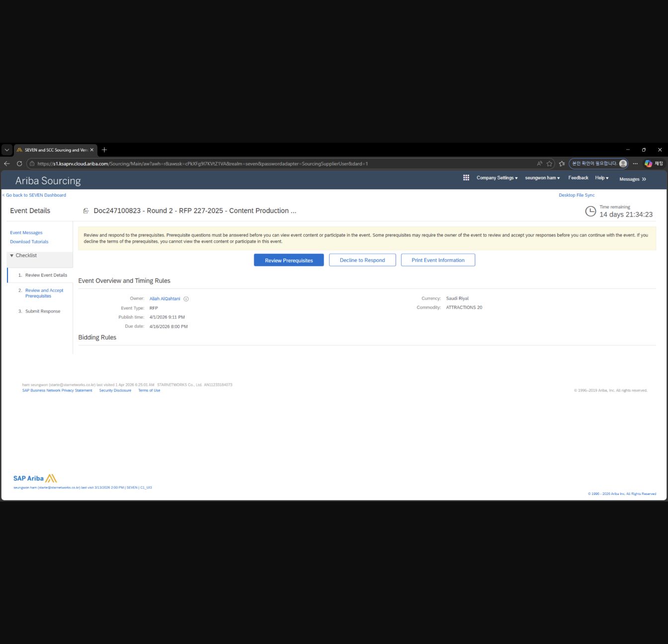668x644 pixels.
Task: Click the publish time value 4/1/2026 9:11 PM
Action: point(167,317)
